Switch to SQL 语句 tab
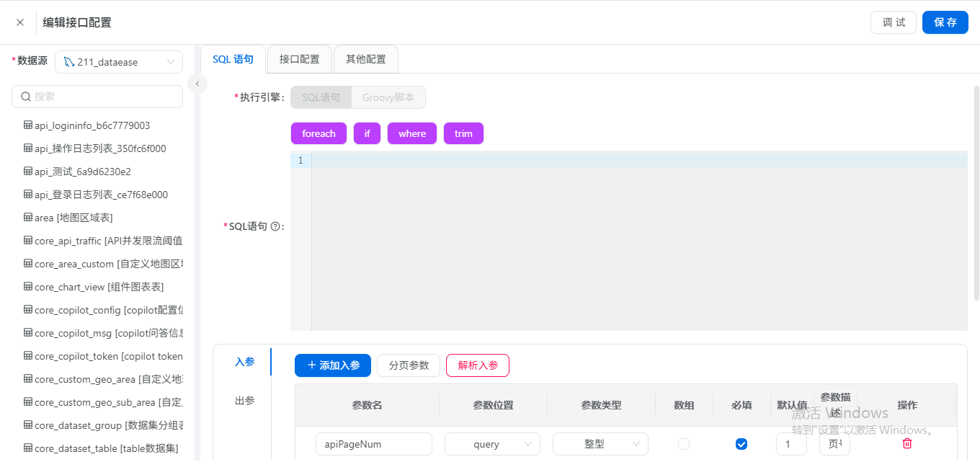Screen dimensions: 980x462 233,59
